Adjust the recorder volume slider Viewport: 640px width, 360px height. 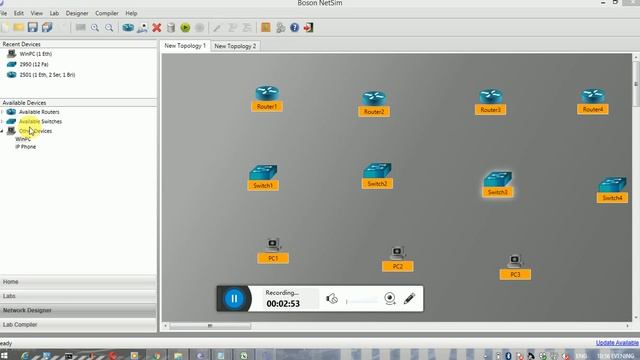[362, 301]
